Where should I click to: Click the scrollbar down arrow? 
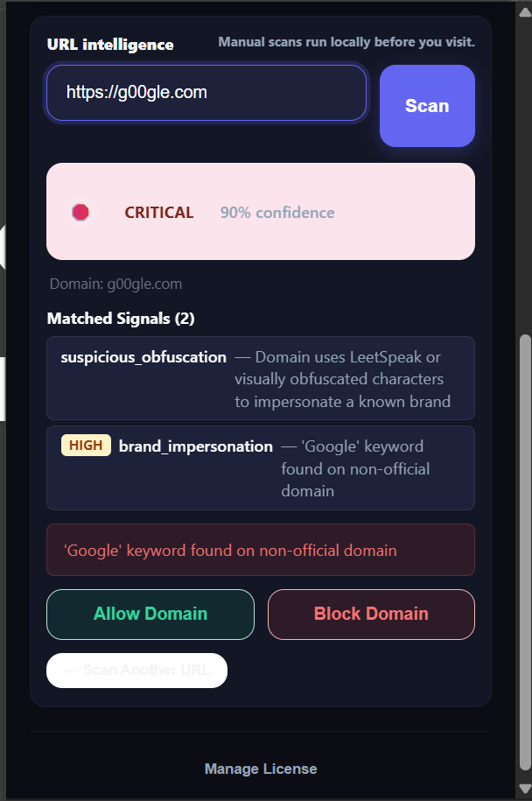click(525, 788)
